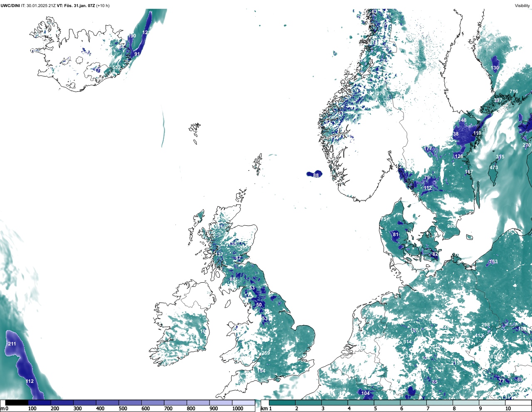Image resolution: width=532 pixels, height=412 pixels.
Task: Click the '85' value over southern Germany
Action: pos(435,382)
